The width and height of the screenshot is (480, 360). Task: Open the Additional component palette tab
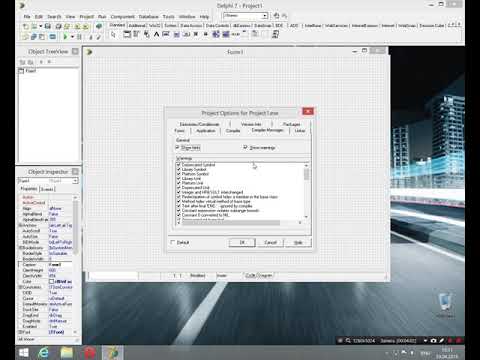pos(137,26)
